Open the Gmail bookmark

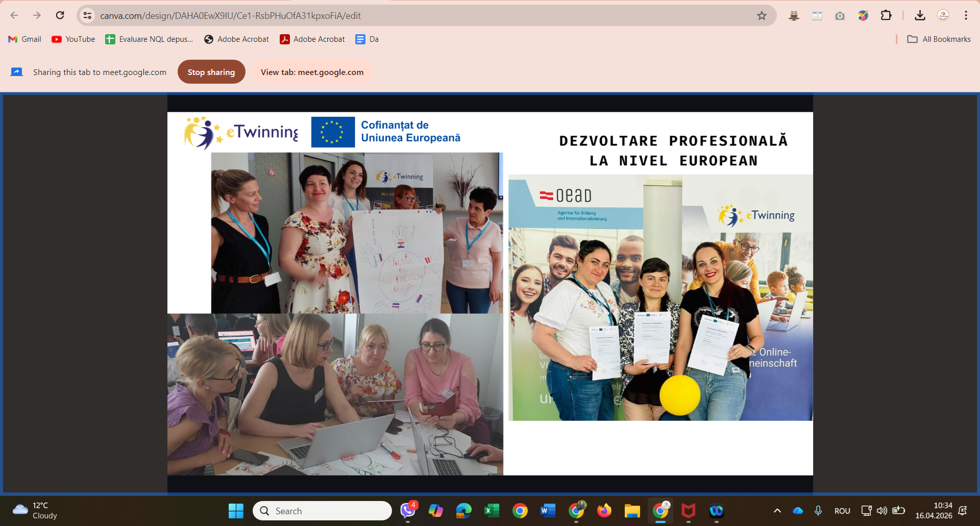coord(25,39)
